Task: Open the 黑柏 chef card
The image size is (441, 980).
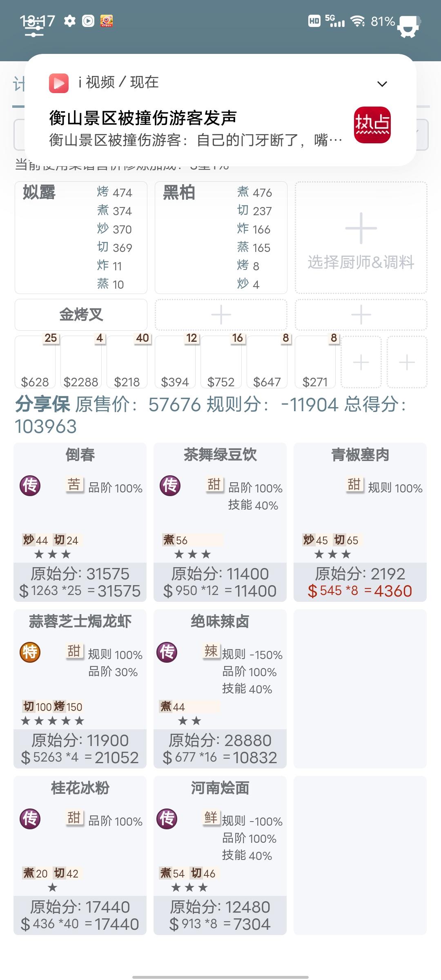Action: point(221,238)
